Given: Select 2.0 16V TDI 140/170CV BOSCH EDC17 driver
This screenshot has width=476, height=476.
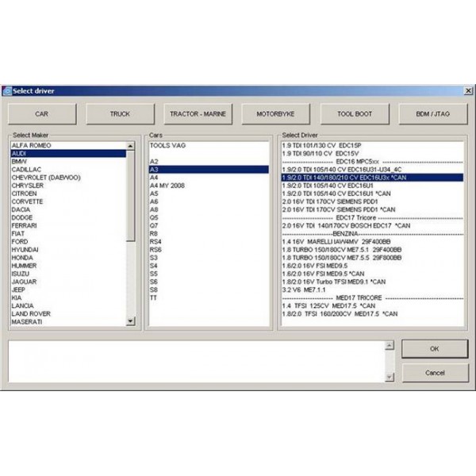Looking at the screenshot, I should (x=373, y=226).
